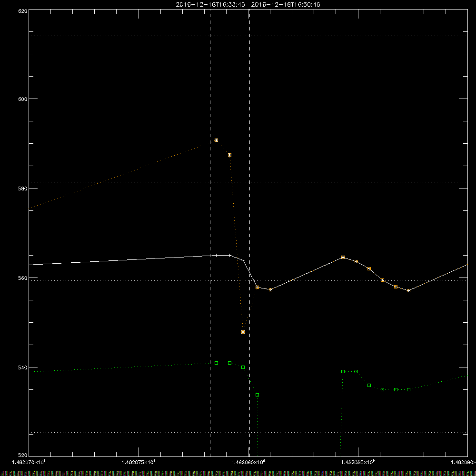
Task: Click the truncated 1.482090 x-axis label
Action: (x=463, y=462)
